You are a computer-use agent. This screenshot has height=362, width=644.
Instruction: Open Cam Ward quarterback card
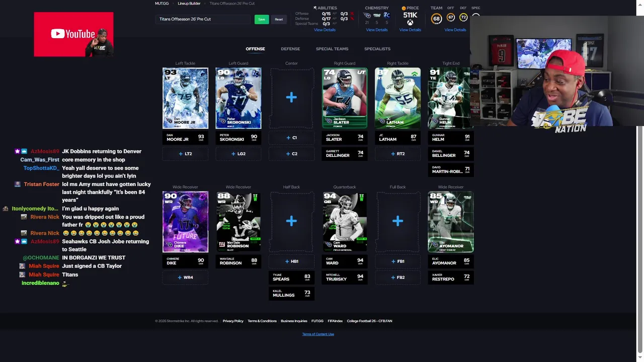[345, 222]
